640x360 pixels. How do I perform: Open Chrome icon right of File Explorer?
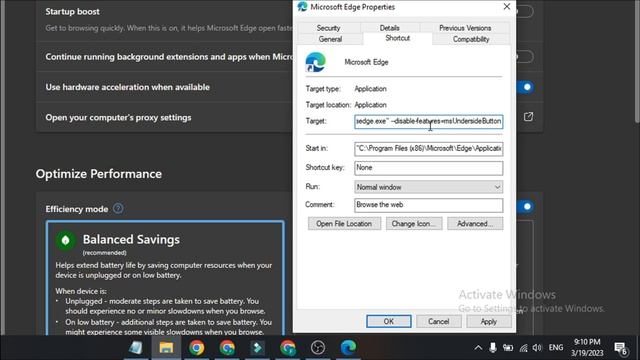click(196, 348)
